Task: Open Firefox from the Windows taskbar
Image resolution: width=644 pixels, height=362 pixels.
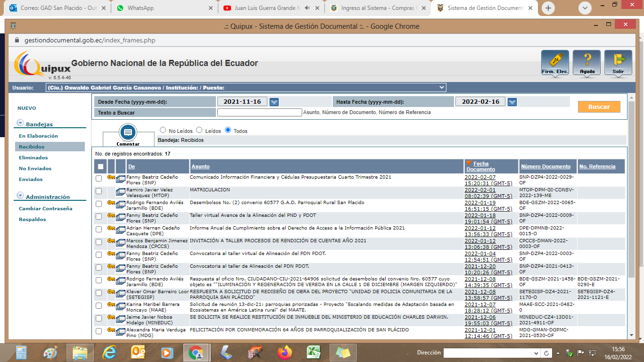Action: (x=284, y=352)
